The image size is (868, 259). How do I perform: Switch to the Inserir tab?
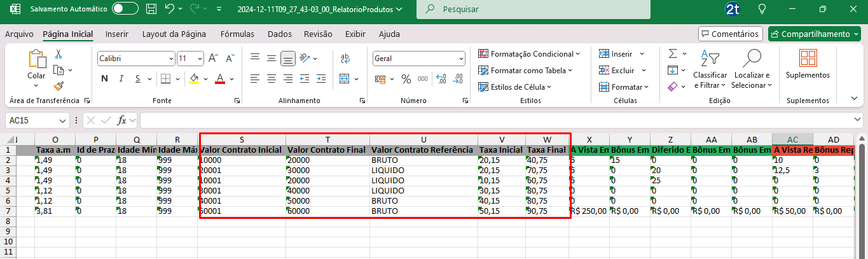pyautogui.click(x=117, y=34)
